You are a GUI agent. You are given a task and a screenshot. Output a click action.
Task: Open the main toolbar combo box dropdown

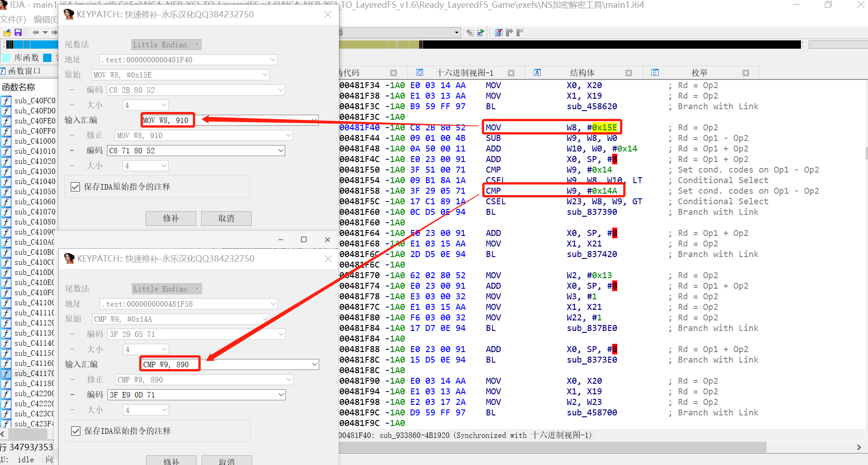pyautogui.click(x=457, y=33)
